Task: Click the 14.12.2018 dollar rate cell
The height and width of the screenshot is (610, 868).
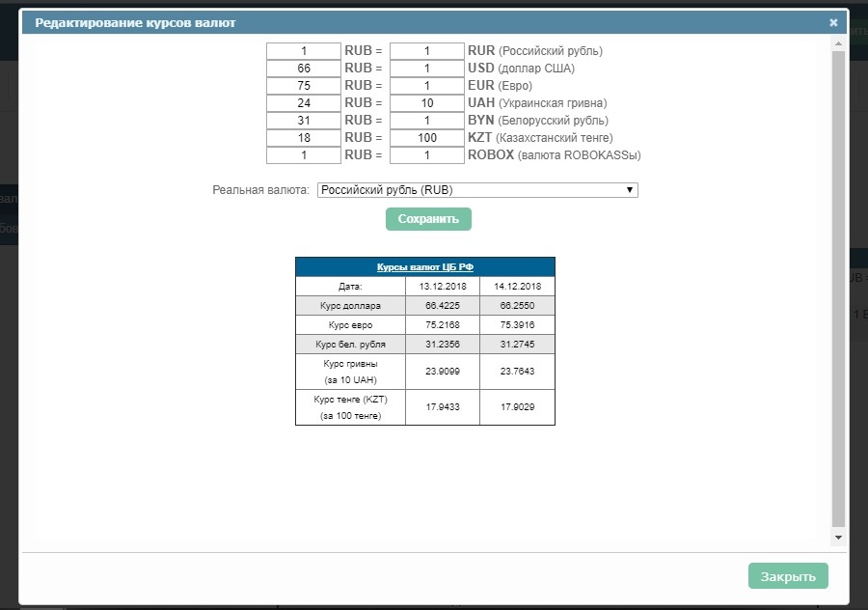Action: (x=518, y=305)
